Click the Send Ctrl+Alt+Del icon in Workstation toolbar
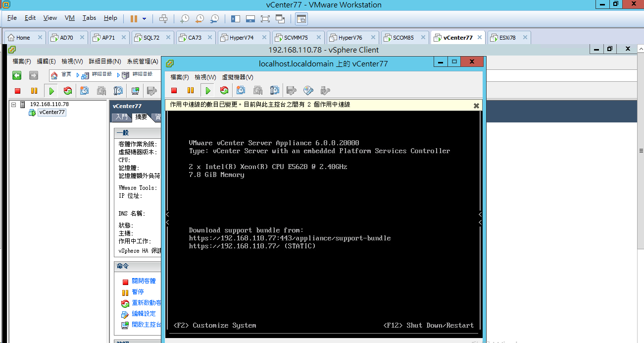 (163, 18)
